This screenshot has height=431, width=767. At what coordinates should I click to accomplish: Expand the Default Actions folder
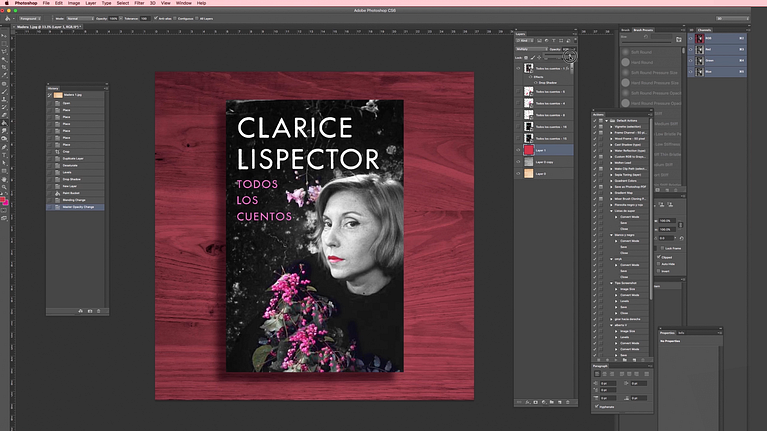click(606, 120)
